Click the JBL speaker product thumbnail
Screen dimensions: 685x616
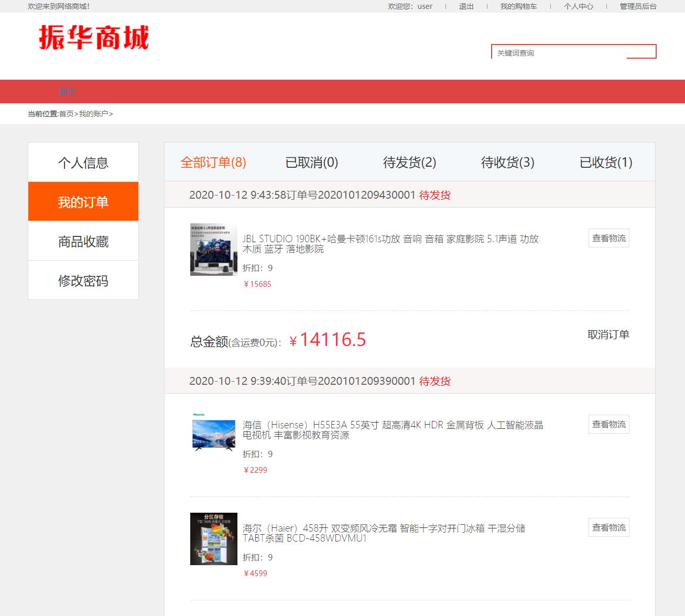click(x=213, y=250)
